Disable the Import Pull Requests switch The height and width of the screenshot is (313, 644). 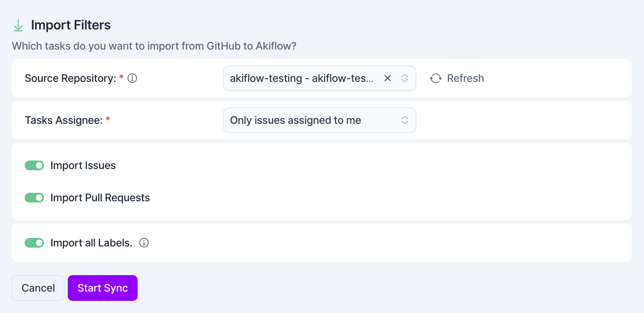point(34,198)
